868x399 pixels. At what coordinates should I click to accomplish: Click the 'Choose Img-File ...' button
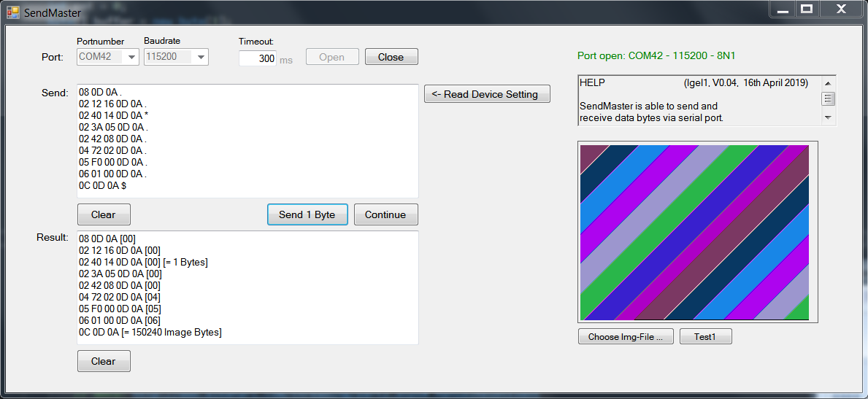point(626,336)
